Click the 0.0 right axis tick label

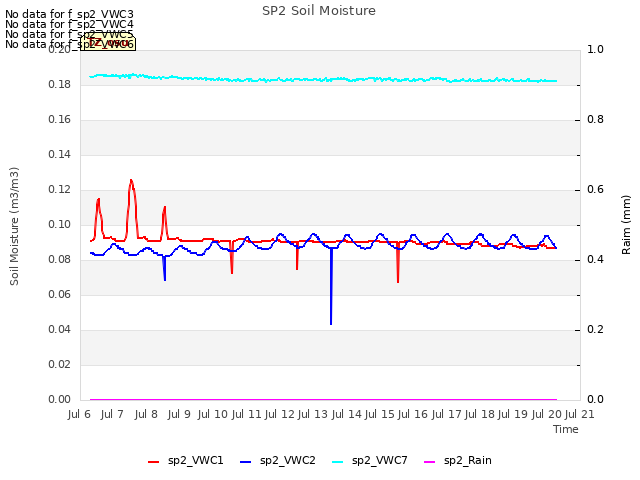point(595,400)
